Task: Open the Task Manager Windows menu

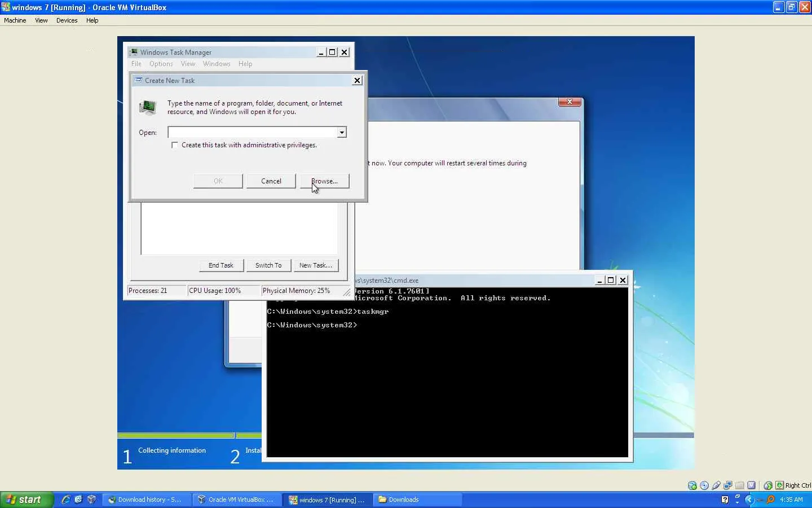Action: (x=217, y=64)
